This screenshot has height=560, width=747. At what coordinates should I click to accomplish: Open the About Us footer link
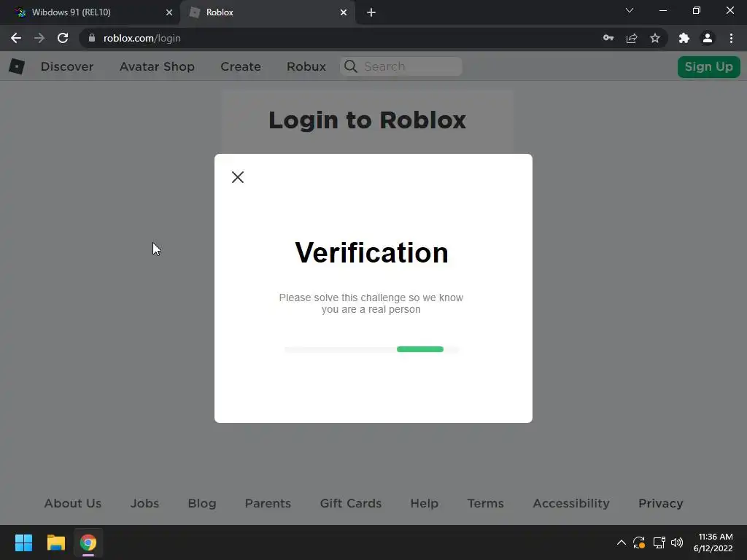click(x=73, y=503)
